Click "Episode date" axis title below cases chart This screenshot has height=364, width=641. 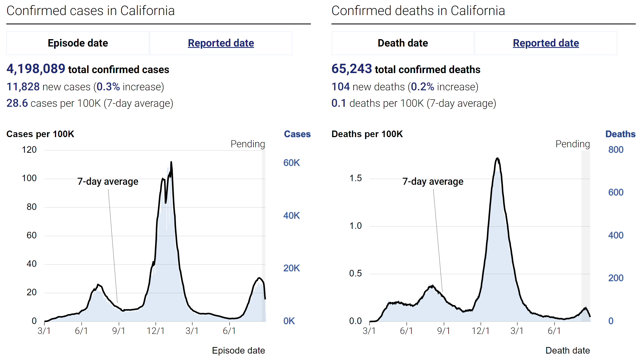click(238, 351)
